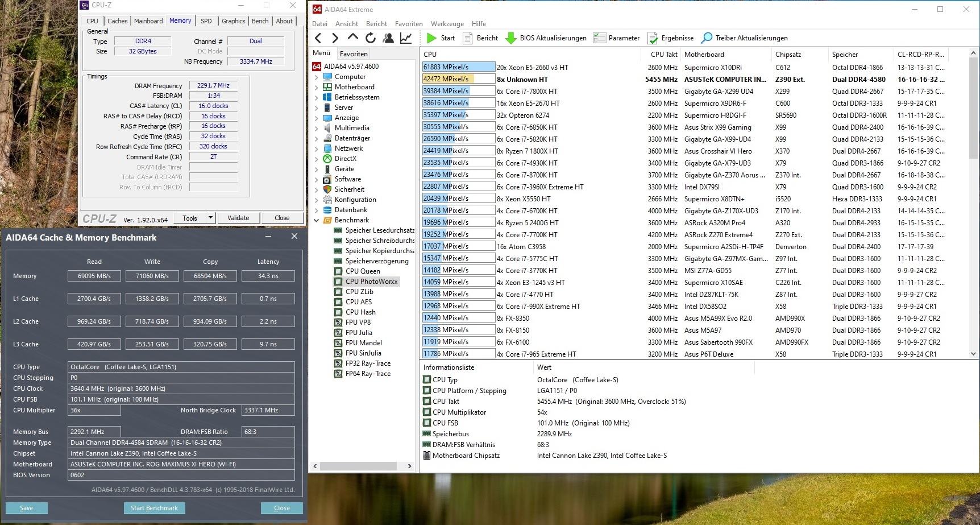
Task: Click Start Benchmark in the benchmark window
Action: pos(154,508)
